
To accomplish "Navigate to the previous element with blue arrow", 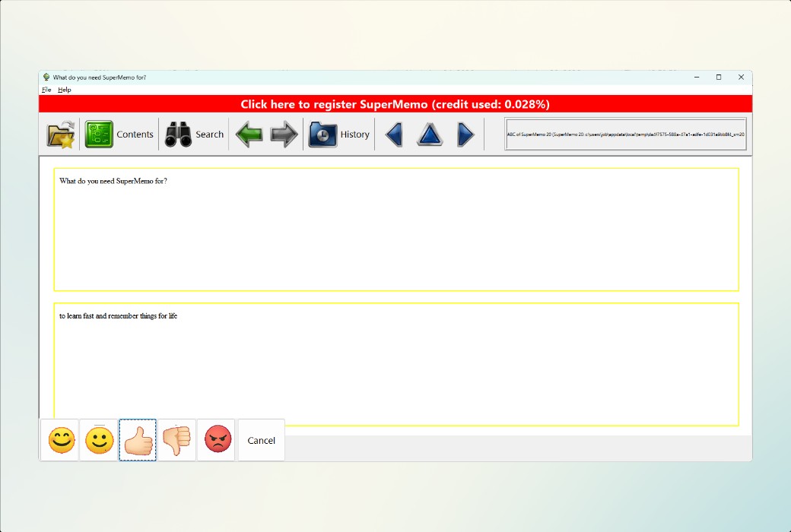I will point(392,134).
